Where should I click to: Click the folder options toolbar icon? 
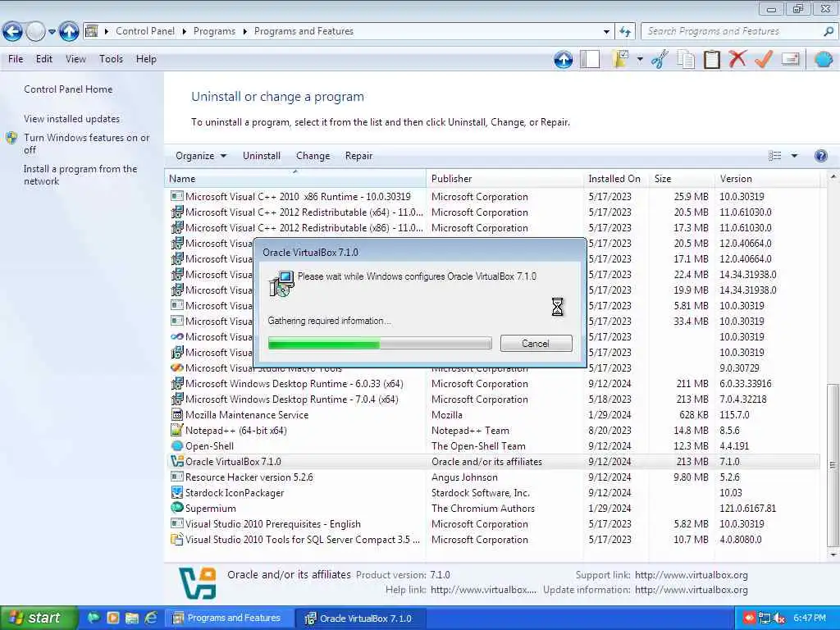coord(620,59)
